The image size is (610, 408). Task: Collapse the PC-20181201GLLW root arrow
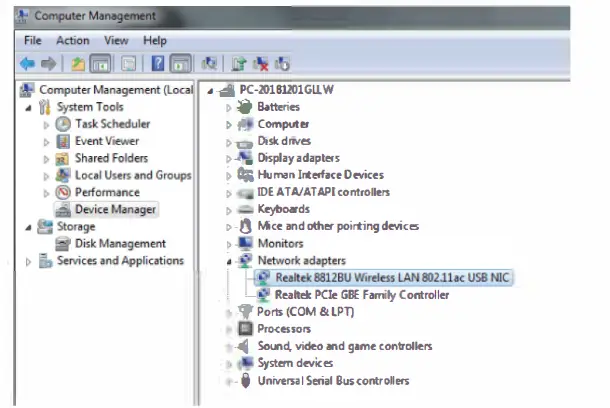210,91
